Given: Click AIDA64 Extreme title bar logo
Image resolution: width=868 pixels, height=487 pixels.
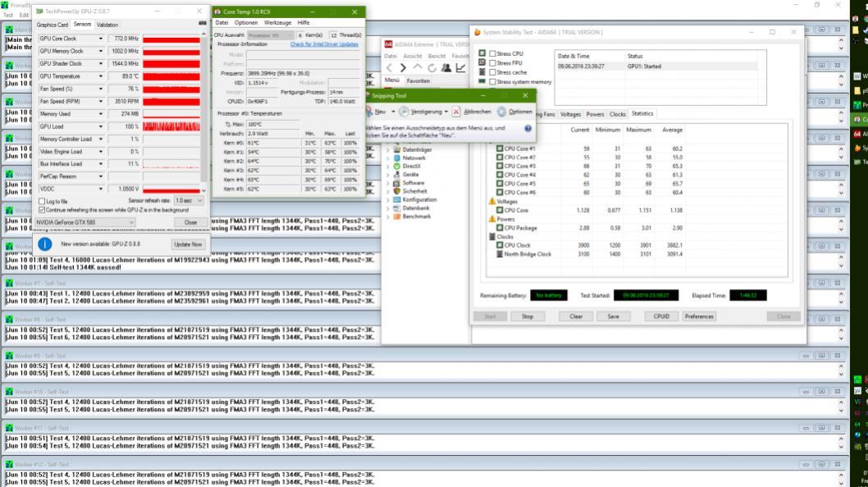Looking at the screenshot, I should pyautogui.click(x=389, y=44).
